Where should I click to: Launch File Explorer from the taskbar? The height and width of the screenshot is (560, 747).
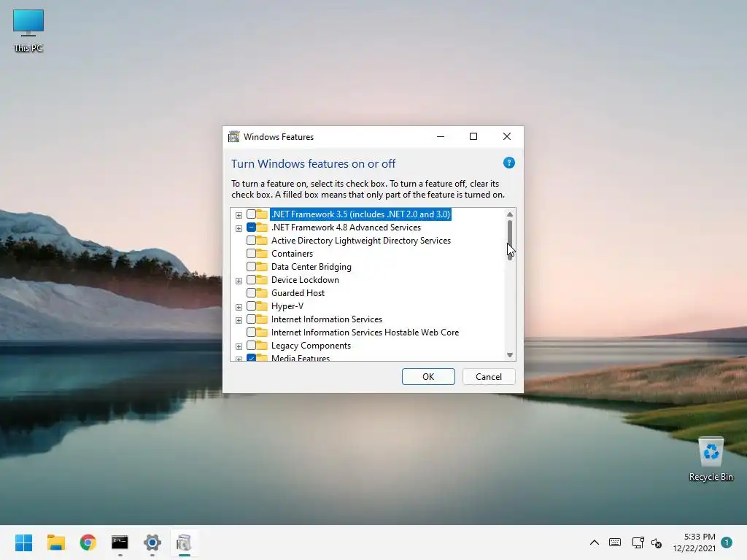point(55,542)
